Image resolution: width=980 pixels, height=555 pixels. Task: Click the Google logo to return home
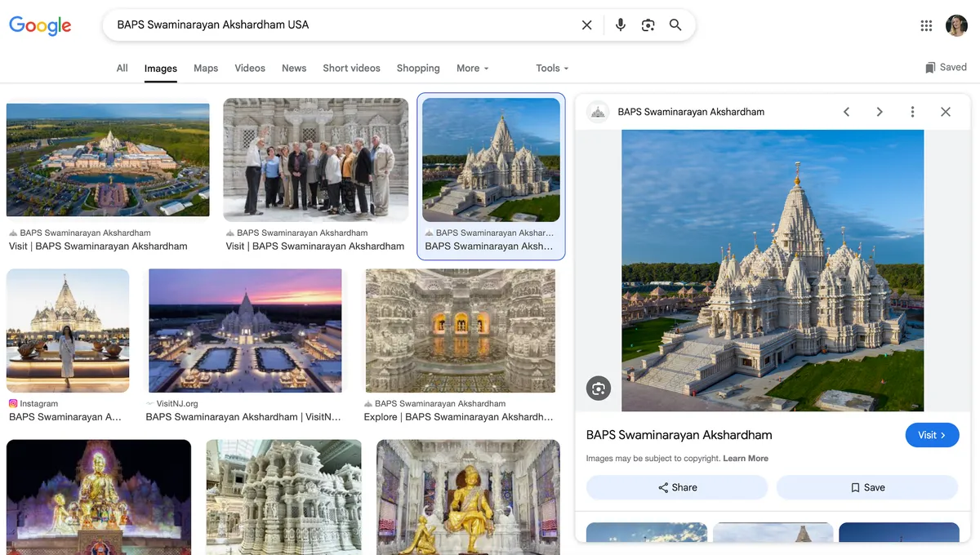pyautogui.click(x=40, y=25)
